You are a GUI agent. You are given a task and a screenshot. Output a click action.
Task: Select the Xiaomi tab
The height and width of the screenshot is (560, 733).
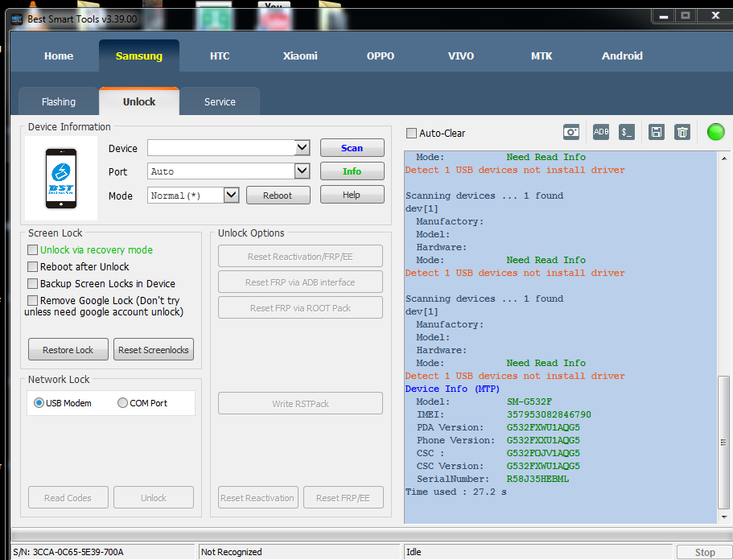tap(300, 56)
